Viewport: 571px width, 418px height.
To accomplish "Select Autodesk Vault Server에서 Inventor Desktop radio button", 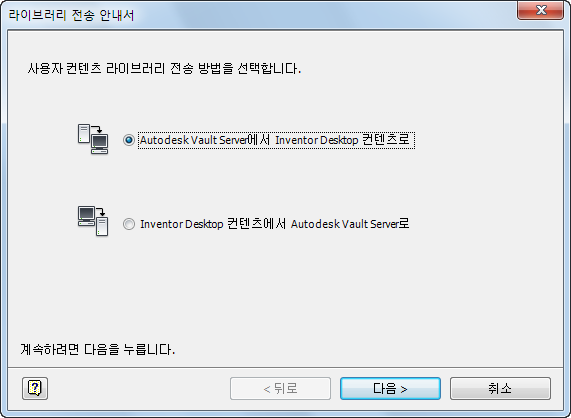I will coord(129,140).
